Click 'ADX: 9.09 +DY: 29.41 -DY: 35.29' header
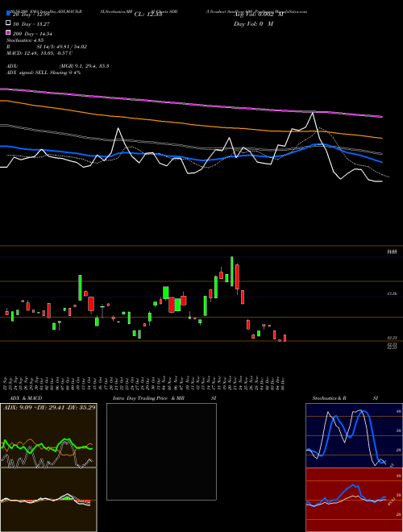The width and height of the screenshot is (403, 532). click(49, 407)
